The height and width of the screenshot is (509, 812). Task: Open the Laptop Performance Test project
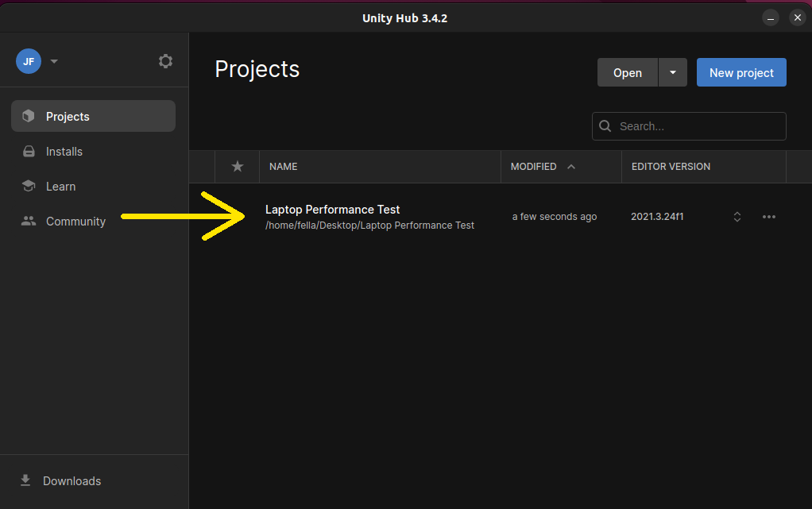click(x=332, y=209)
